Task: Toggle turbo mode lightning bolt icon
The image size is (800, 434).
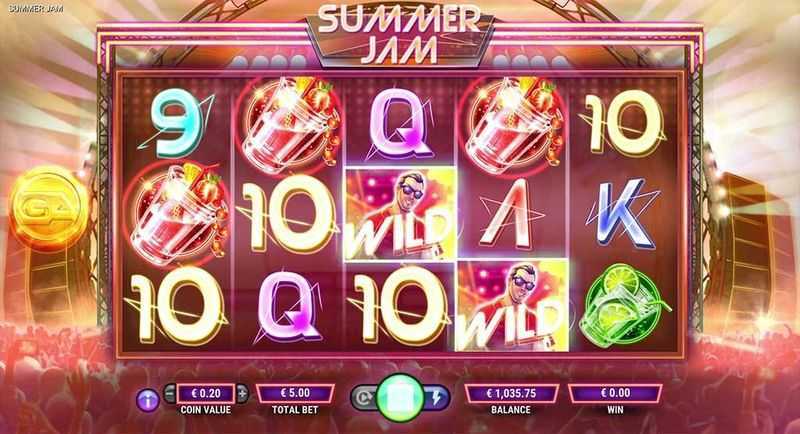Action: pos(437,398)
